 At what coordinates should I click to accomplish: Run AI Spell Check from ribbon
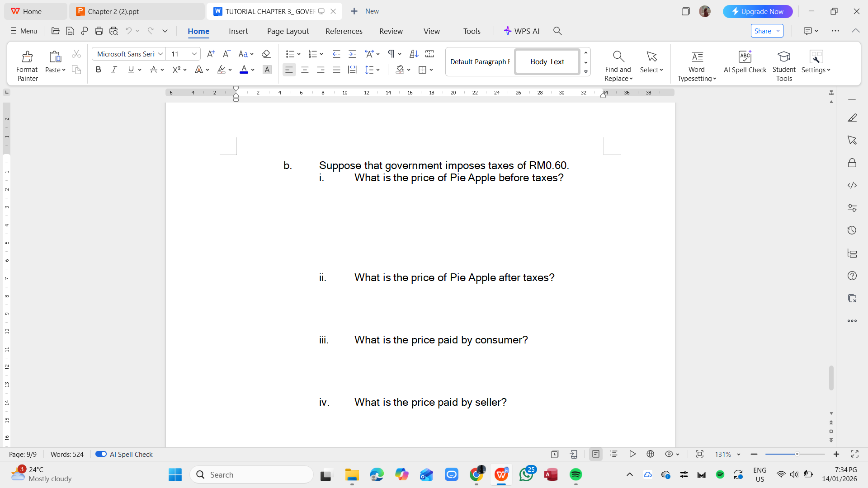(745, 62)
